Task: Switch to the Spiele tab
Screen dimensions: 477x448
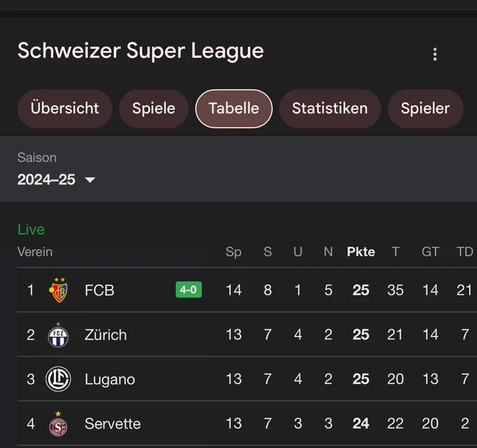Action: (x=154, y=109)
